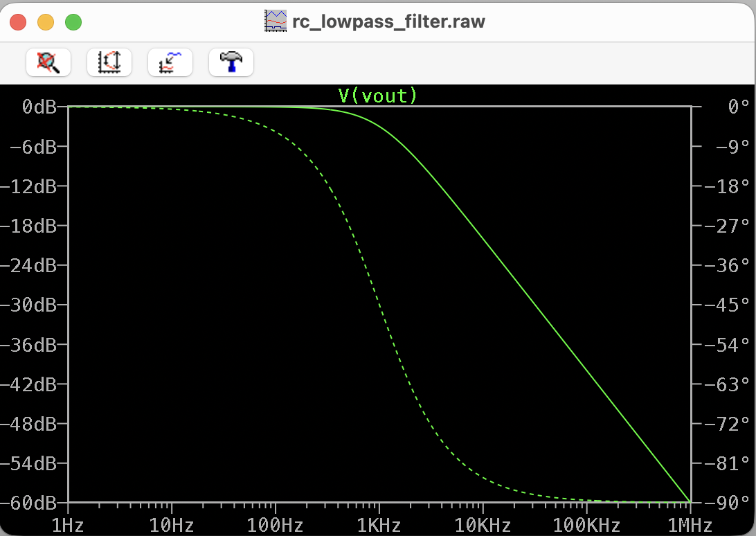Click the -6dB left axis label
The image size is (756, 536).
[33, 147]
